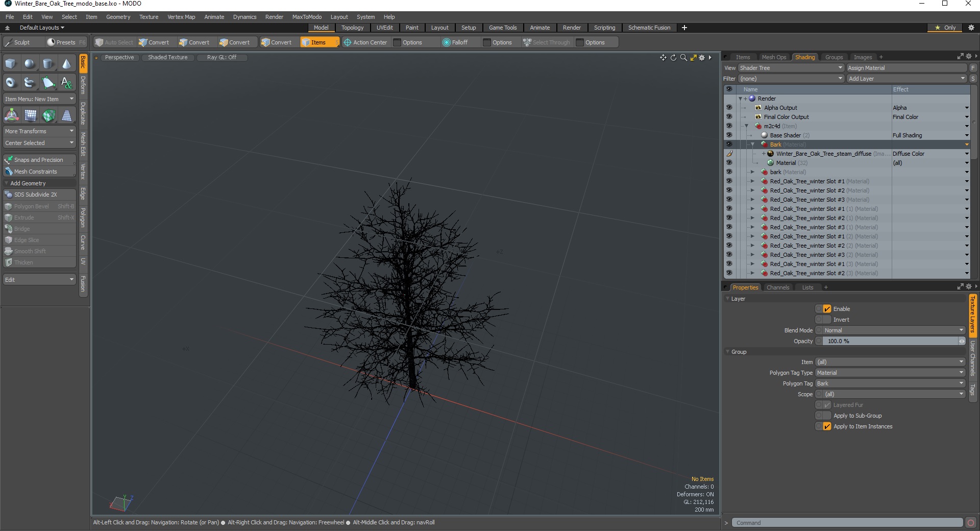Click Mesh Constraints button
980x531 pixels.
[x=39, y=172]
